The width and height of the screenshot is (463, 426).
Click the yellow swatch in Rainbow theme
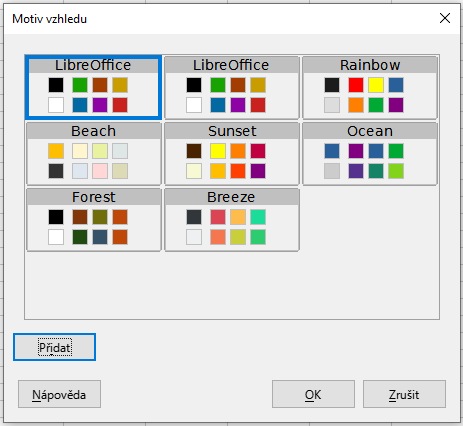(376, 85)
